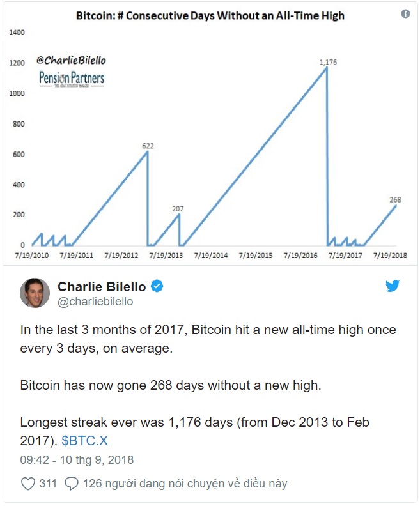
Task: Open the Charlie Bilello display name
Action: click(102, 287)
